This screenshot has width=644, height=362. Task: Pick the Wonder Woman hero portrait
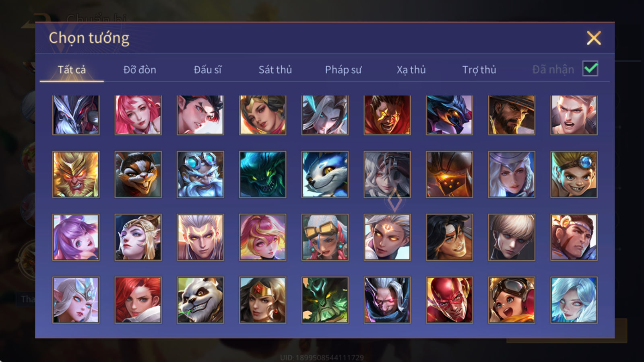tap(262, 300)
